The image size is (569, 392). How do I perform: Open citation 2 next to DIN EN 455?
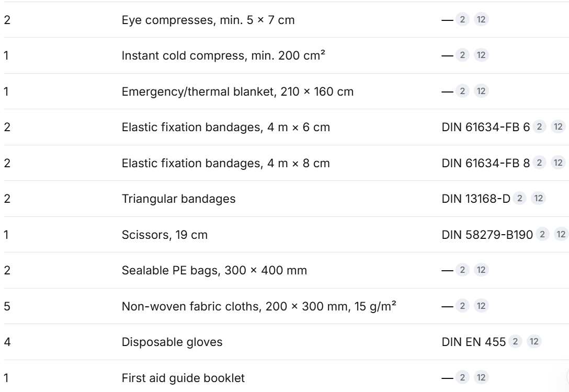(x=515, y=341)
